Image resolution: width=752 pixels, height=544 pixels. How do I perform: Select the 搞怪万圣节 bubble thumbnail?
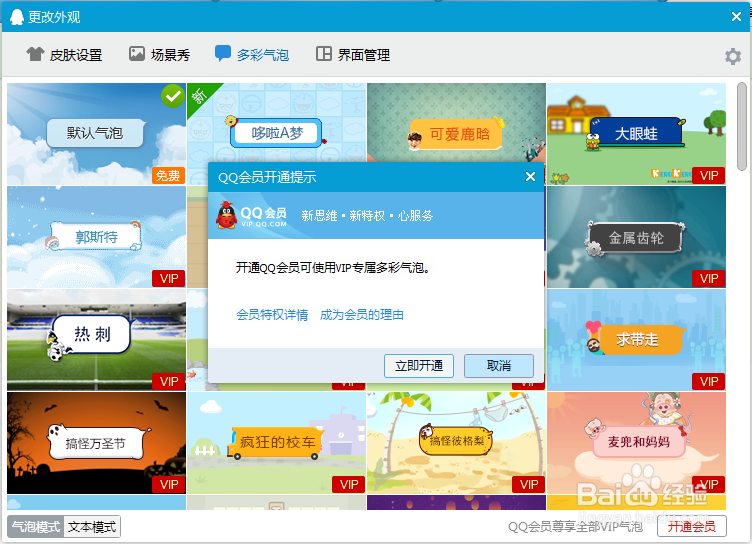[96, 443]
